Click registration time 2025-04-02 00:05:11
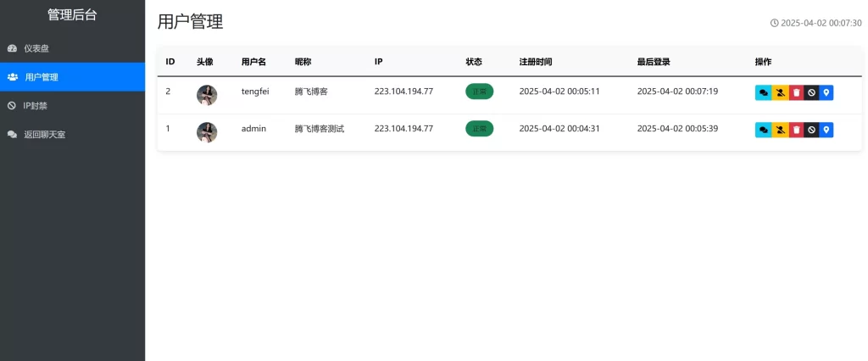 [559, 92]
